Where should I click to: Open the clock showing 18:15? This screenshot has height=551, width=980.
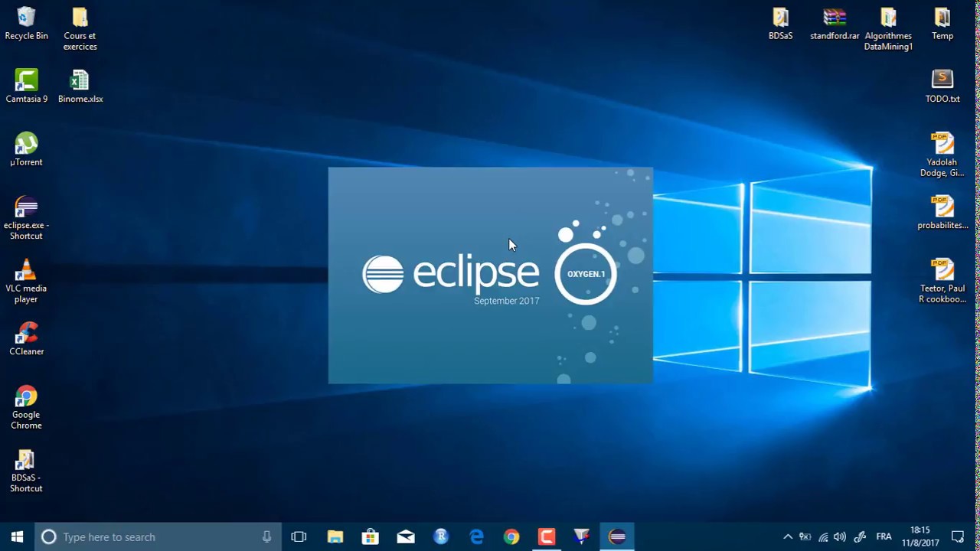click(x=920, y=536)
